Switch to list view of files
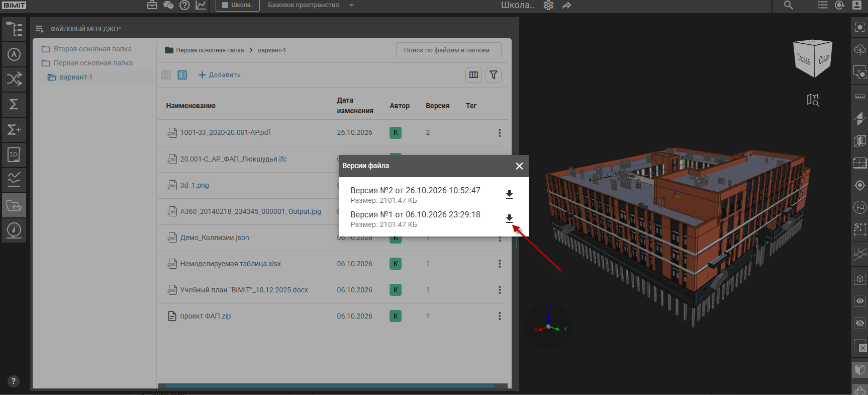868x395 pixels. point(182,75)
